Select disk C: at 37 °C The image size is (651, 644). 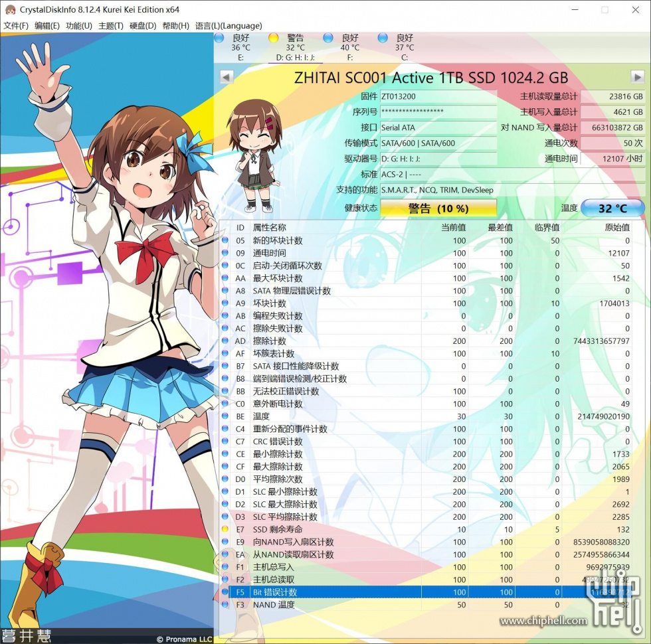[405, 47]
